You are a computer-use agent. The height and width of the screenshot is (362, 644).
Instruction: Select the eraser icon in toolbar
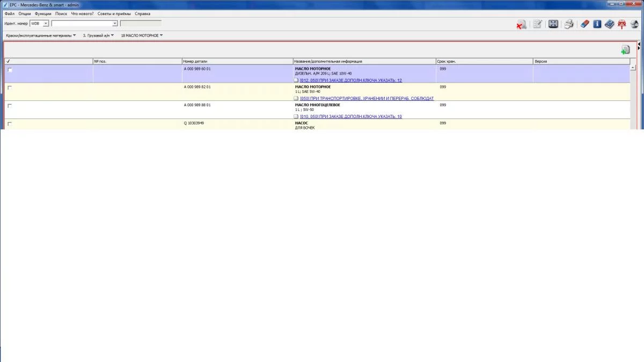[x=585, y=24]
